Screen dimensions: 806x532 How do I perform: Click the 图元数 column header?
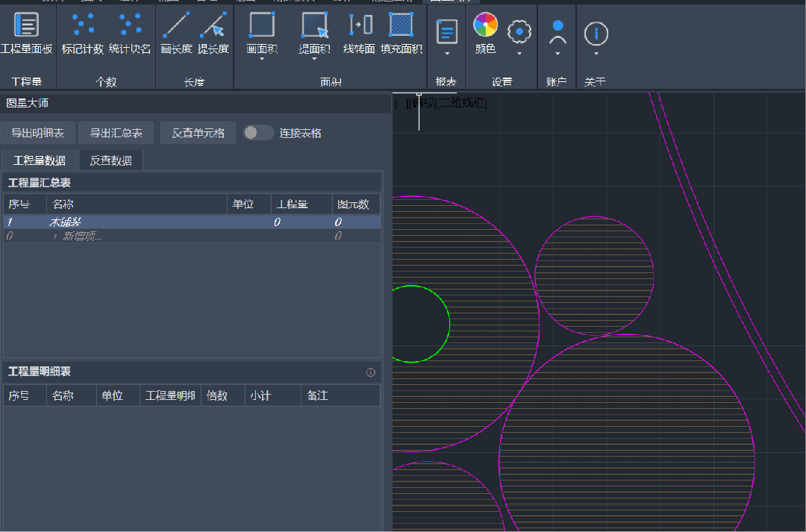tap(356, 204)
